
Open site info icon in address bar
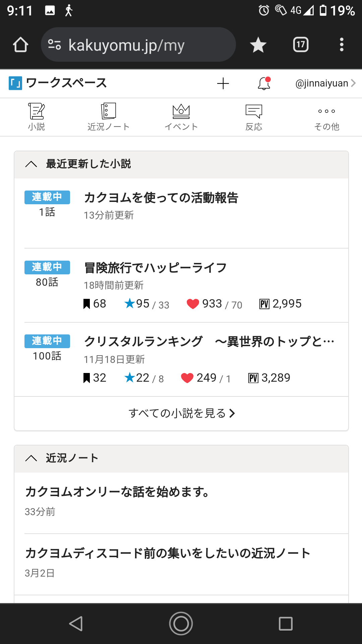pyautogui.click(x=54, y=45)
